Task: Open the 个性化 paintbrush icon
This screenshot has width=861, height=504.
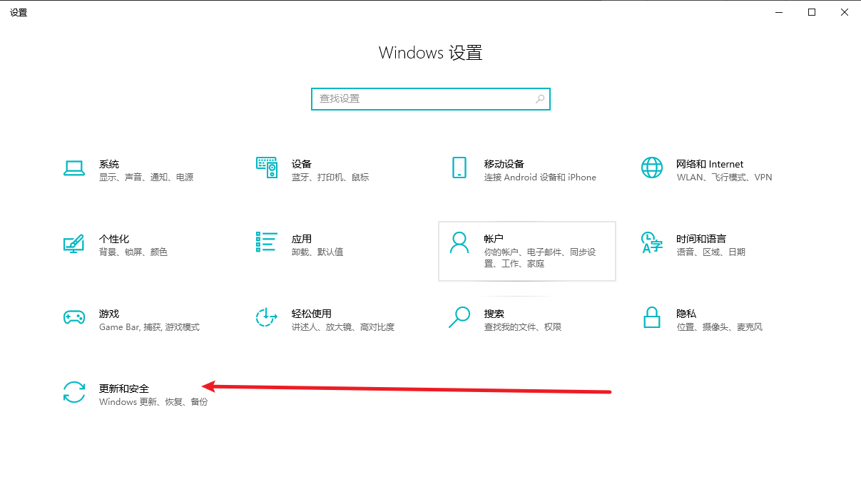Action: [74, 243]
